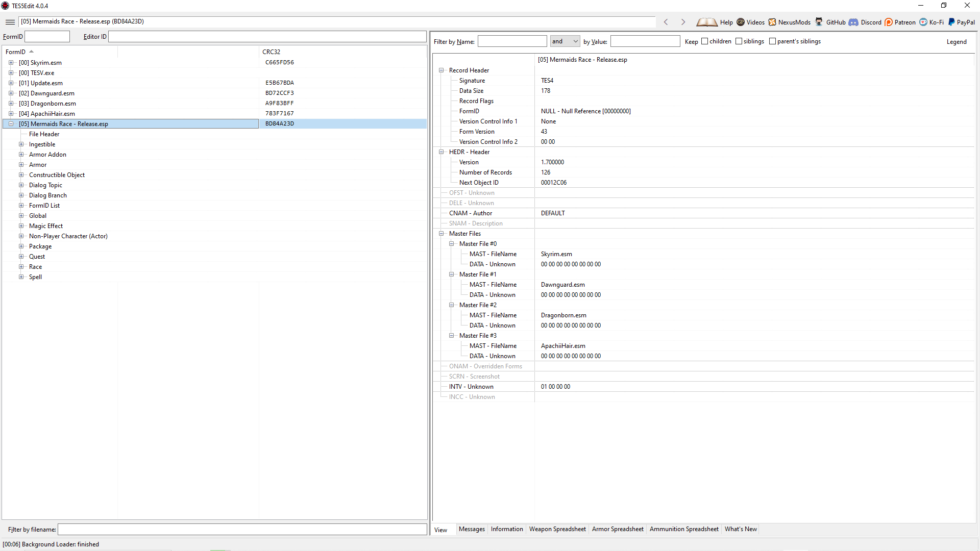
Task: Open the hamburger main menu
Action: (10, 22)
